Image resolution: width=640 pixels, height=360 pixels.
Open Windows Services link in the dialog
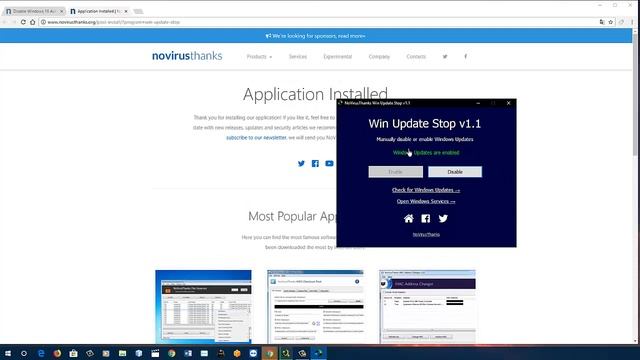coord(426,201)
